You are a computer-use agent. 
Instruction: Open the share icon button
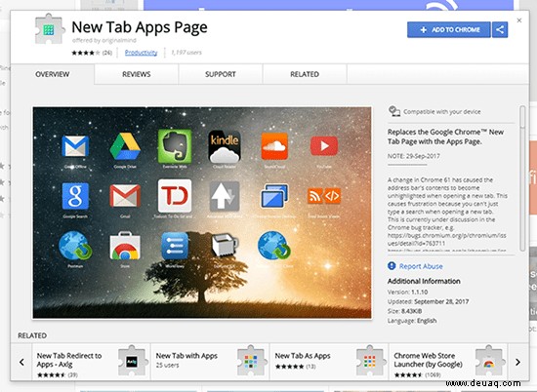pyautogui.click(x=500, y=30)
